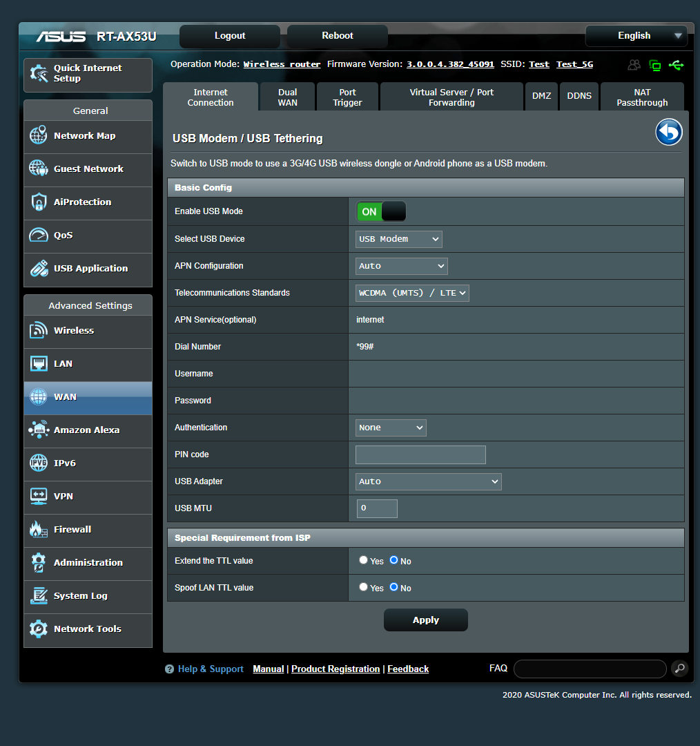Apply the USB modem settings

tap(425, 620)
